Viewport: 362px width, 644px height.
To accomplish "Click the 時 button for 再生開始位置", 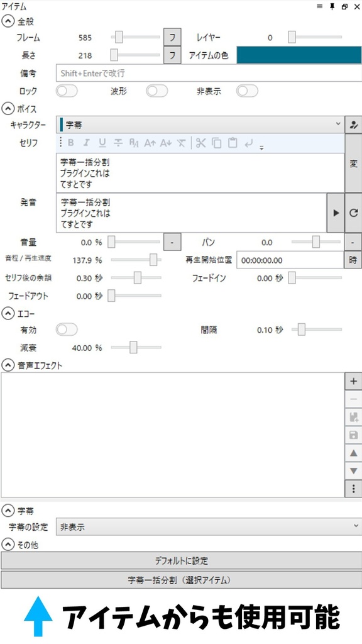I will (x=353, y=260).
